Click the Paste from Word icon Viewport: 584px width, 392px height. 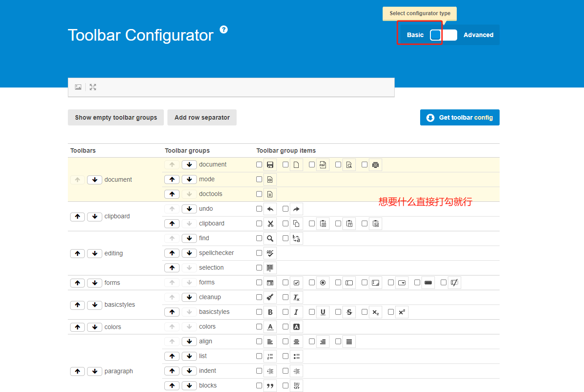point(375,223)
